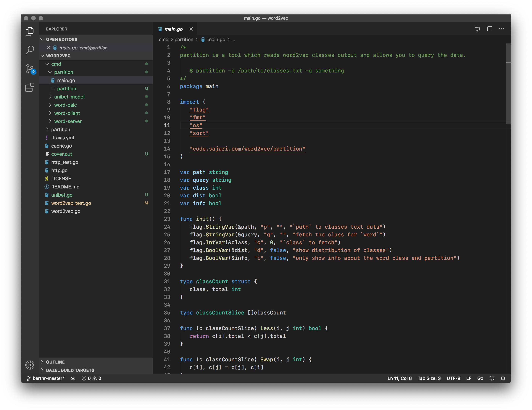This screenshot has height=410, width=532.
Task: Click the barthr-master branch indicator
Action: (x=46, y=378)
